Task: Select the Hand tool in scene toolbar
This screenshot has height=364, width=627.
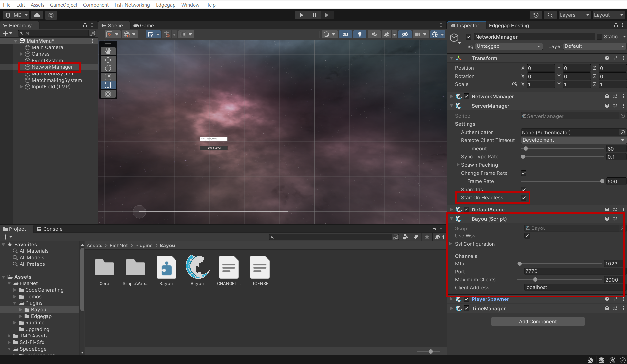Action: [x=108, y=51]
